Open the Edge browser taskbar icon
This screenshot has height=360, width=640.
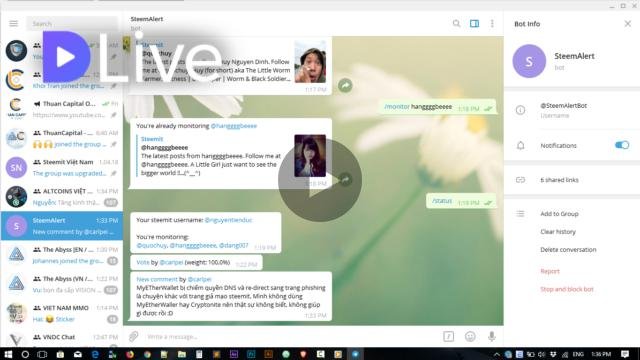point(95,354)
